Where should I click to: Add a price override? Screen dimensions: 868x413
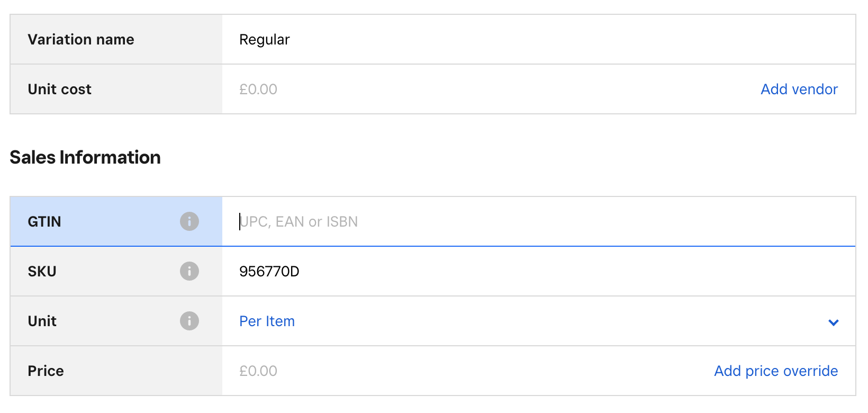pos(775,371)
